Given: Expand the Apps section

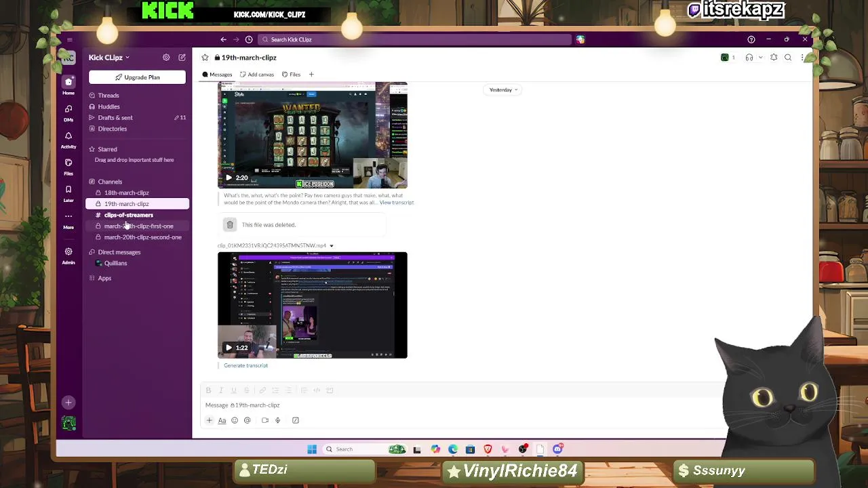Looking at the screenshot, I should click(x=104, y=278).
